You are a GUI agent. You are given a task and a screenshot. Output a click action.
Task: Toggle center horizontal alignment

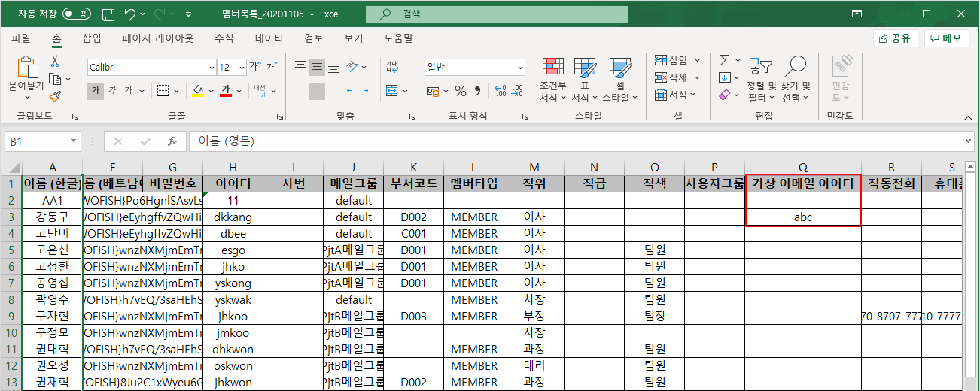[317, 91]
